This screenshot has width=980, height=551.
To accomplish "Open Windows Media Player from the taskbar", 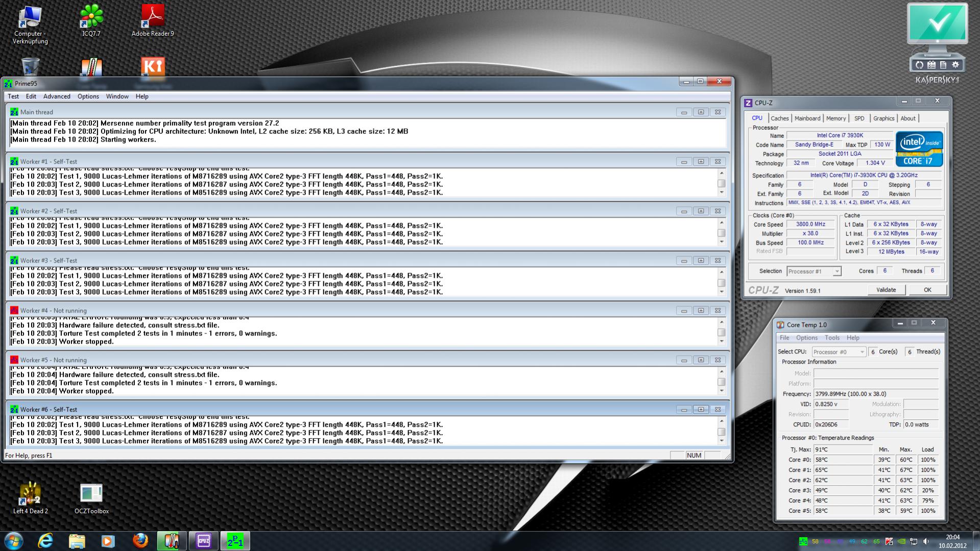I will coord(108,541).
